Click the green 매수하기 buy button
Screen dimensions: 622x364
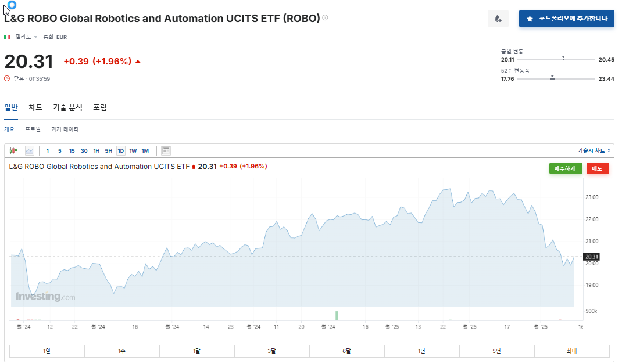(x=565, y=168)
